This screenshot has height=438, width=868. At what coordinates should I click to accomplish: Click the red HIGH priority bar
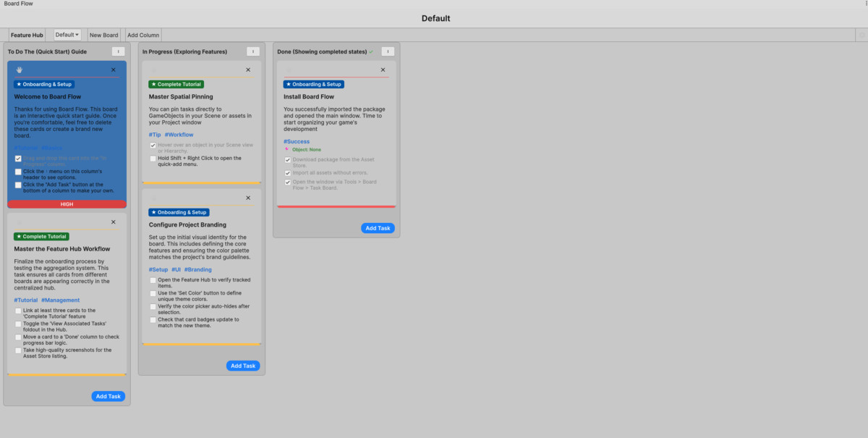click(67, 204)
